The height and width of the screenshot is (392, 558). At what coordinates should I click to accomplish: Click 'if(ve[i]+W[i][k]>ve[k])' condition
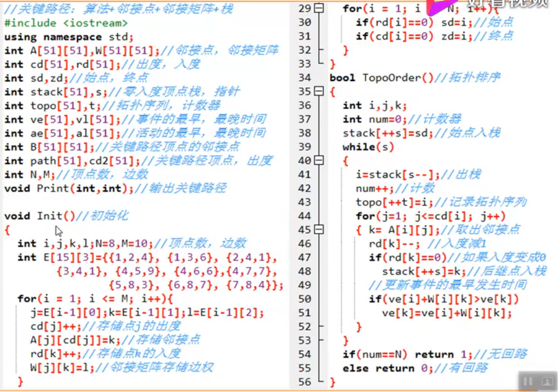click(x=444, y=299)
